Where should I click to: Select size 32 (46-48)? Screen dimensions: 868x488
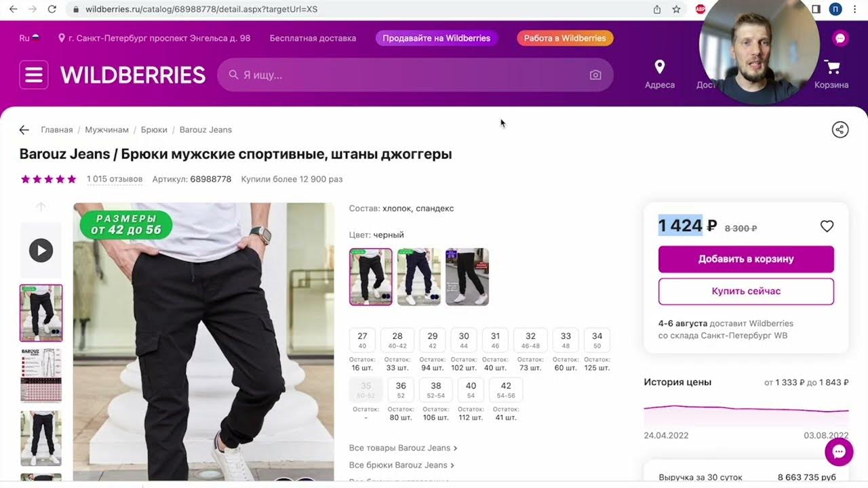(x=530, y=340)
